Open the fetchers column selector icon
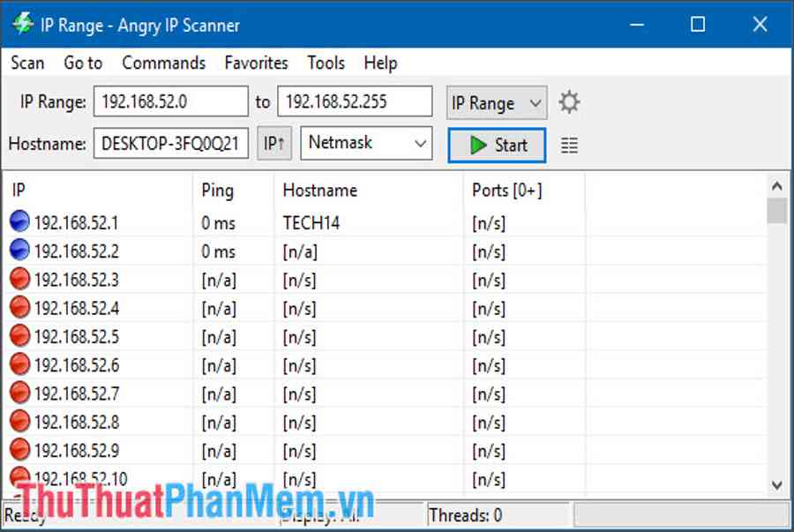794x532 pixels. click(569, 146)
